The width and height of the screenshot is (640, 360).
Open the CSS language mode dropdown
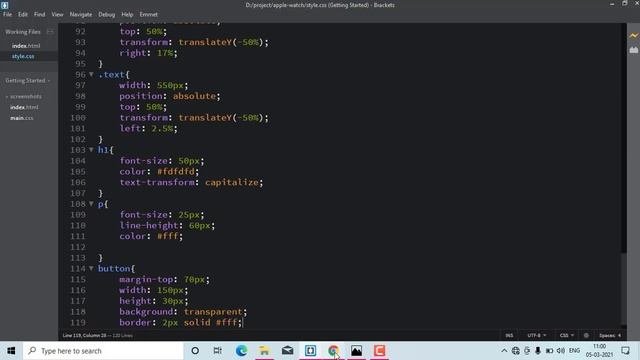tap(567, 336)
